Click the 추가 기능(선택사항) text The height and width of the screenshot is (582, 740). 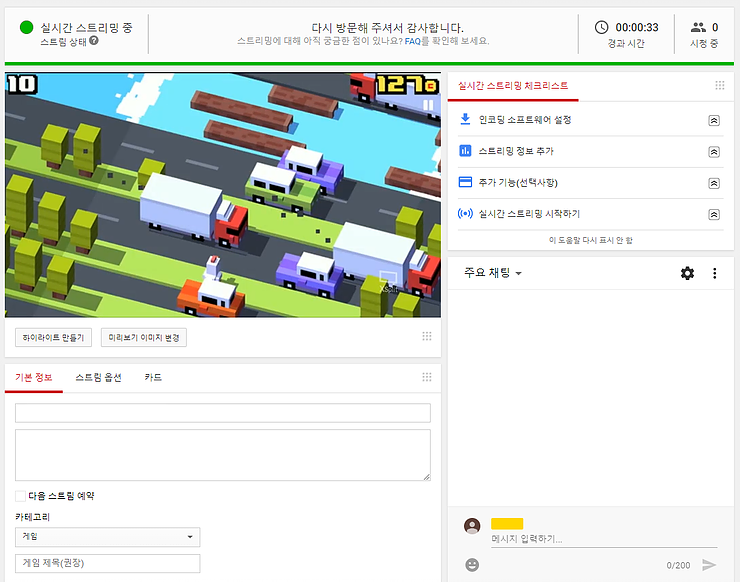518,182
